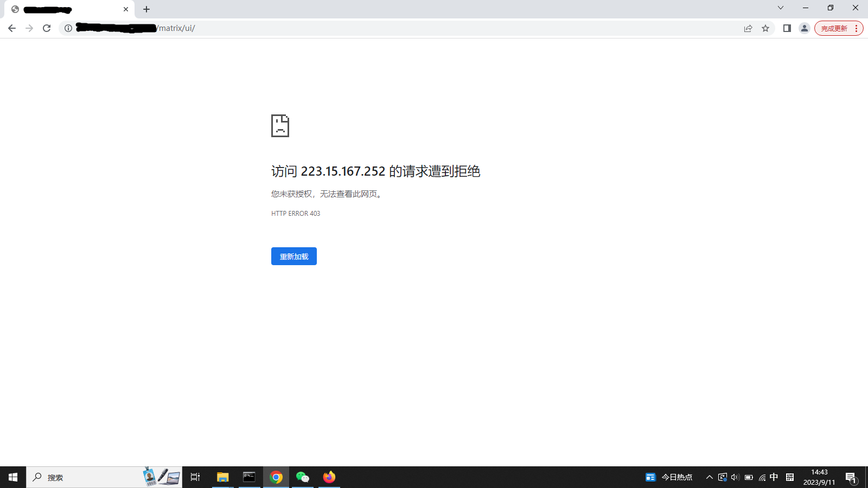Open the network connection icon
The height and width of the screenshot is (488, 868).
tap(762, 477)
